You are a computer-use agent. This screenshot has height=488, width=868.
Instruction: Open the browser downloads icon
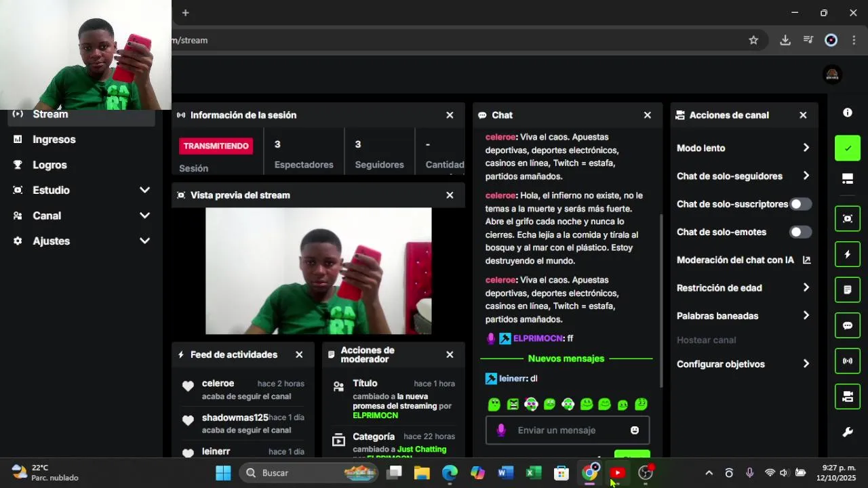click(x=785, y=40)
